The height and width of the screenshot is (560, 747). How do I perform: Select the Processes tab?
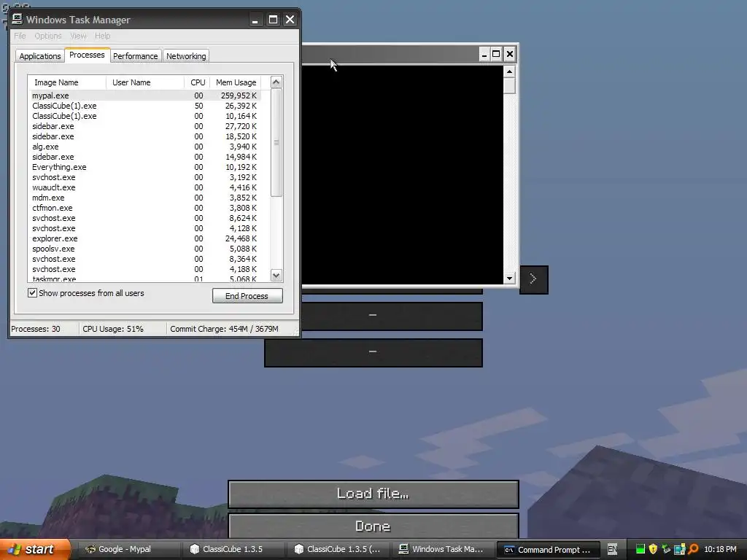pos(87,55)
